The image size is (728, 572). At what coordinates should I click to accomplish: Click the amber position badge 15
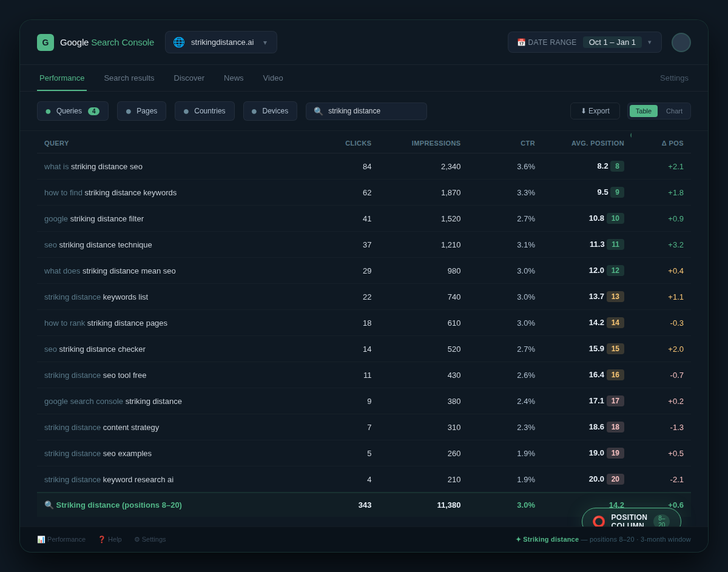point(615,349)
